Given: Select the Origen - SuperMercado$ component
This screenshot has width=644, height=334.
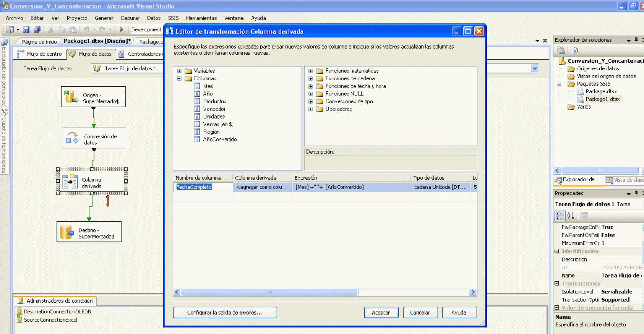Looking at the screenshot, I should click(93, 97).
